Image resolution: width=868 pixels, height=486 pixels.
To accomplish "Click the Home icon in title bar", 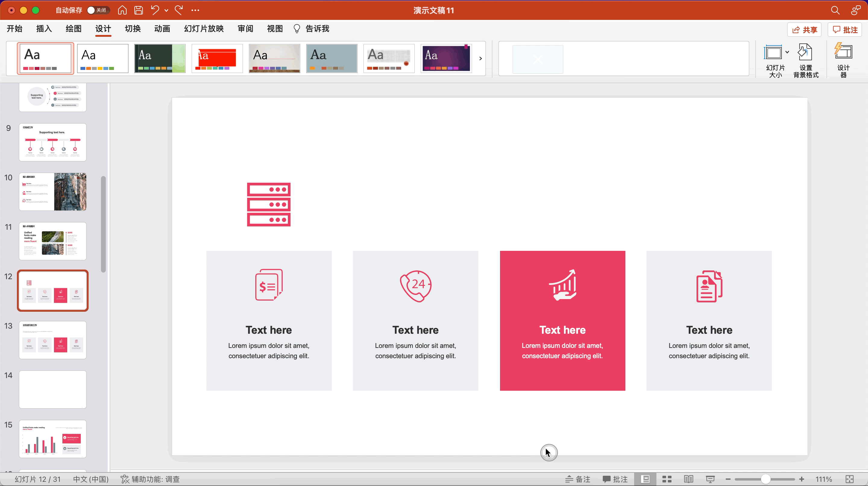I will coord(122,10).
